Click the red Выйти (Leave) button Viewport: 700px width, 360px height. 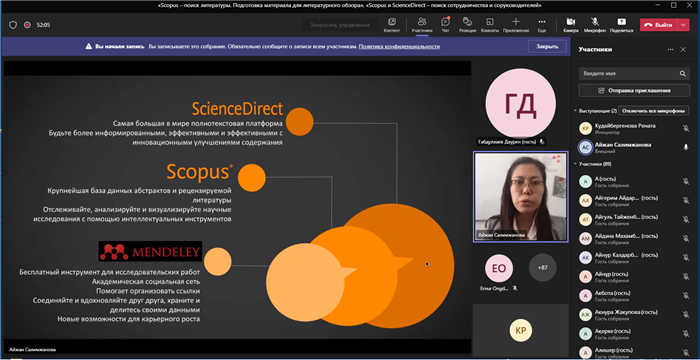pyautogui.click(x=659, y=25)
